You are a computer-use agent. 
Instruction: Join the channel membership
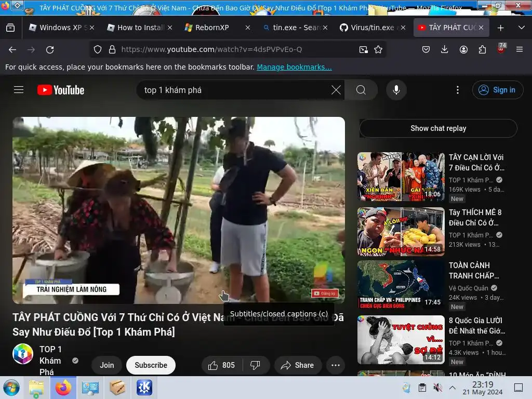[x=107, y=365]
